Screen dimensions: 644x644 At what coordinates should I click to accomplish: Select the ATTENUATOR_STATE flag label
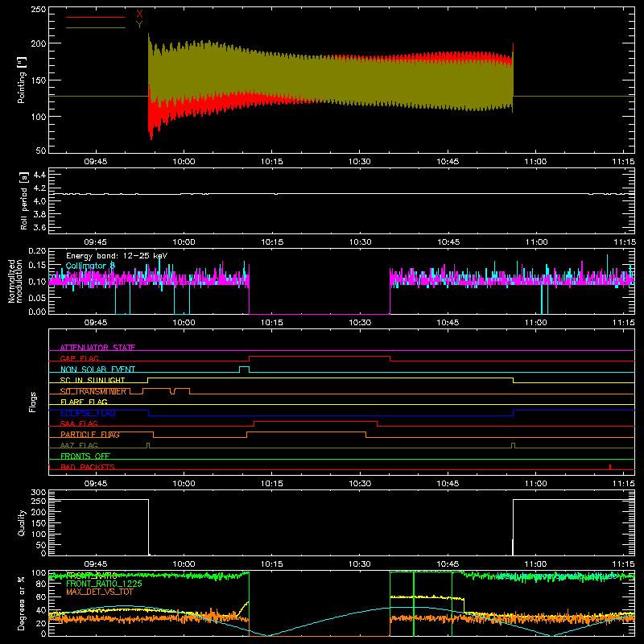(97, 348)
